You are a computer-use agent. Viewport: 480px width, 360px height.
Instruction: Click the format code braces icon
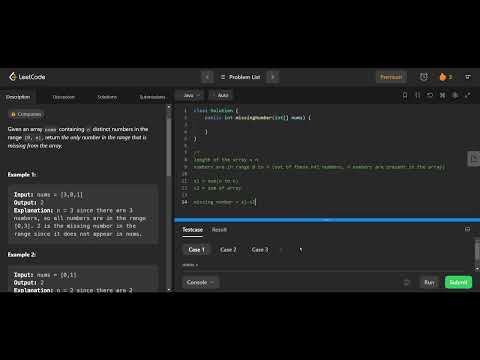(x=417, y=96)
